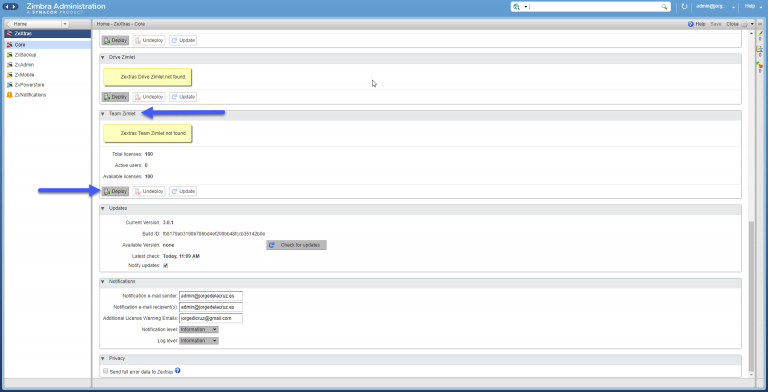Viewport: 768px width, 392px height.
Task: Click Check for updates button
Action: click(x=296, y=245)
